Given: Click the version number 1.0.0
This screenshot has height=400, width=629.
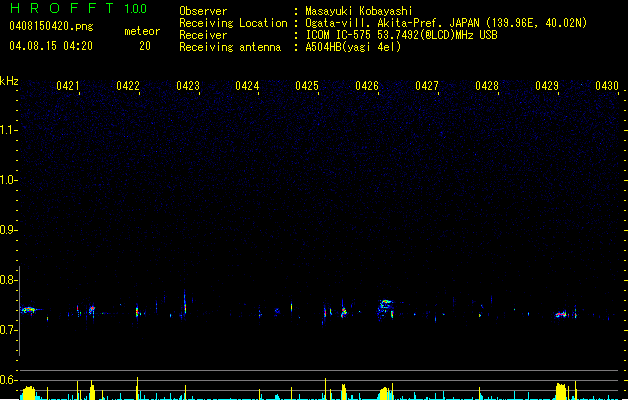Looking at the screenshot, I should coord(135,9).
